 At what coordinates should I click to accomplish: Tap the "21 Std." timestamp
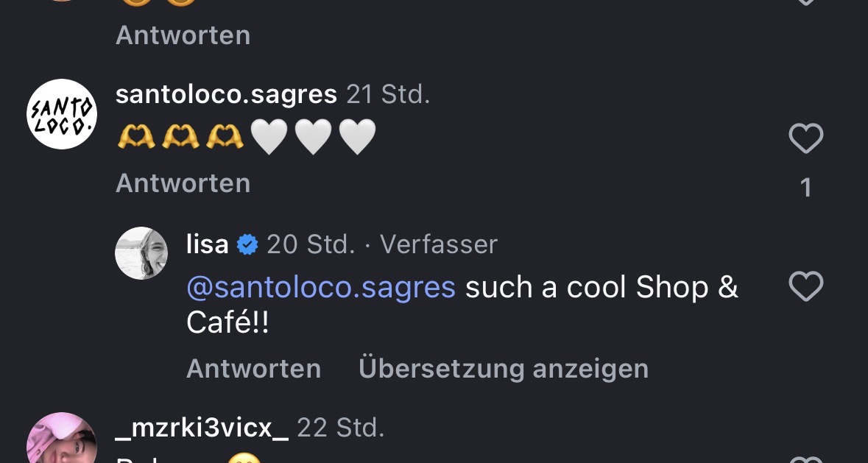(388, 94)
